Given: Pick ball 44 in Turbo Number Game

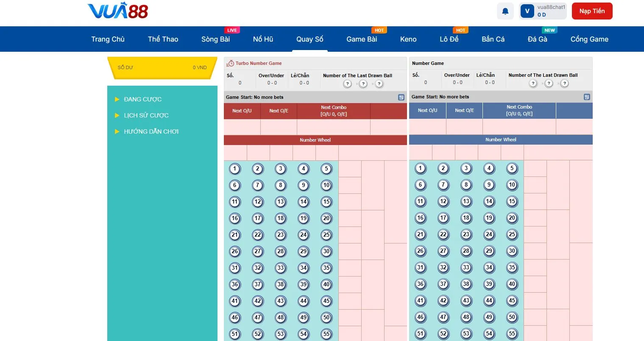Looking at the screenshot, I should (x=304, y=301).
